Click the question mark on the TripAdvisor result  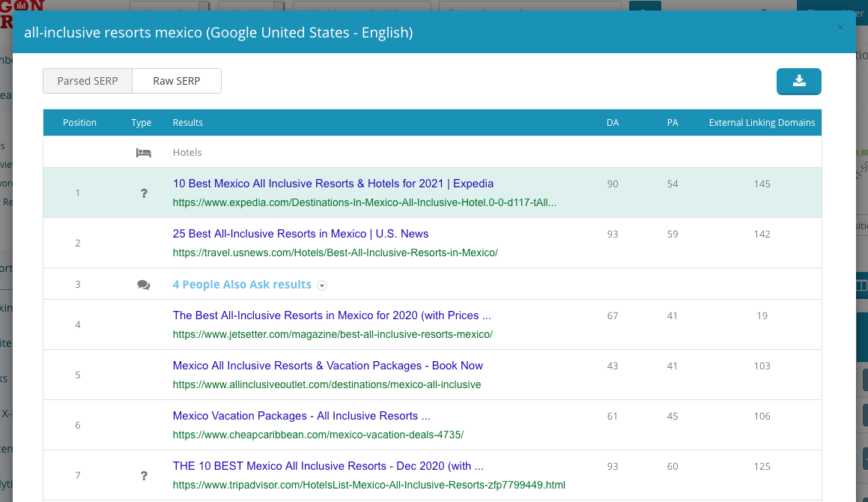[x=143, y=476]
